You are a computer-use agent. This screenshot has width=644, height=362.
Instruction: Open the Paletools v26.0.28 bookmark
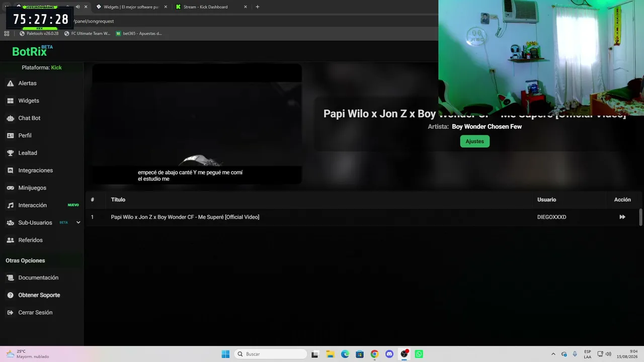(39, 34)
